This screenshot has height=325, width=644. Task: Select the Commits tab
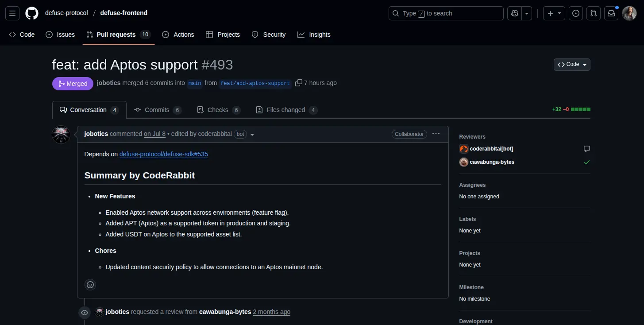158,110
